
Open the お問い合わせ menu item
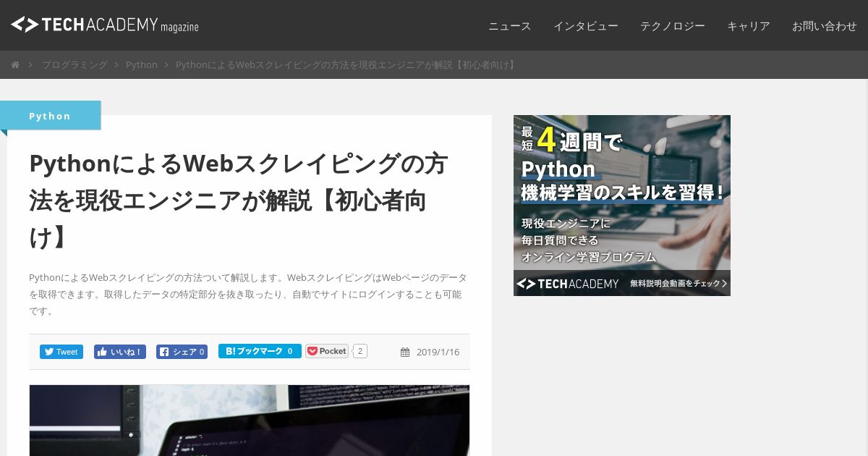pos(825,26)
